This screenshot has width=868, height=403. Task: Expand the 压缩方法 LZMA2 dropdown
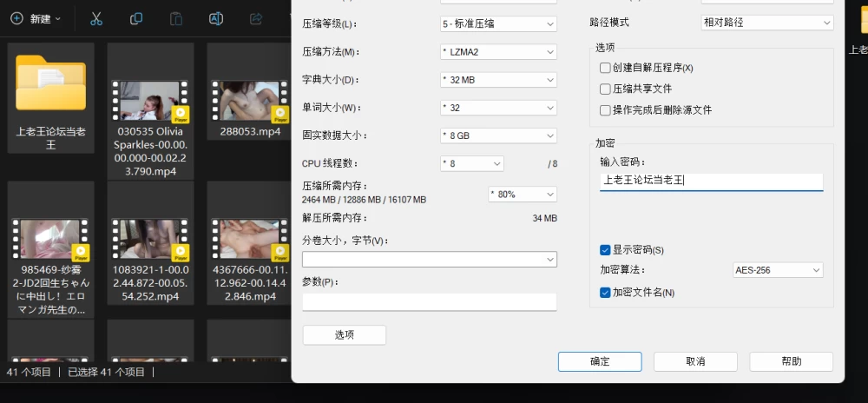click(x=498, y=52)
